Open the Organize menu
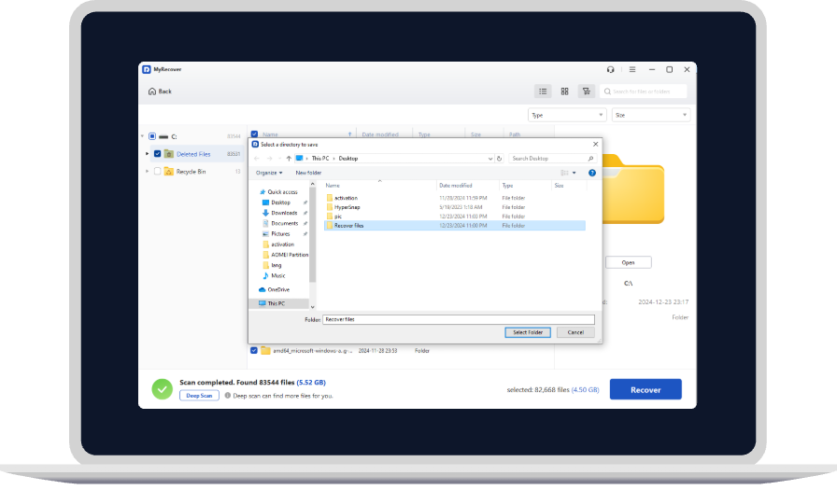 (269, 173)
